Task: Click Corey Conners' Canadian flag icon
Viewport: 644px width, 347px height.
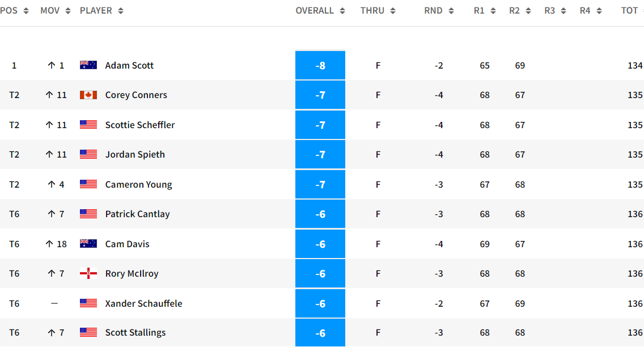Action: [x=88, y=95]
